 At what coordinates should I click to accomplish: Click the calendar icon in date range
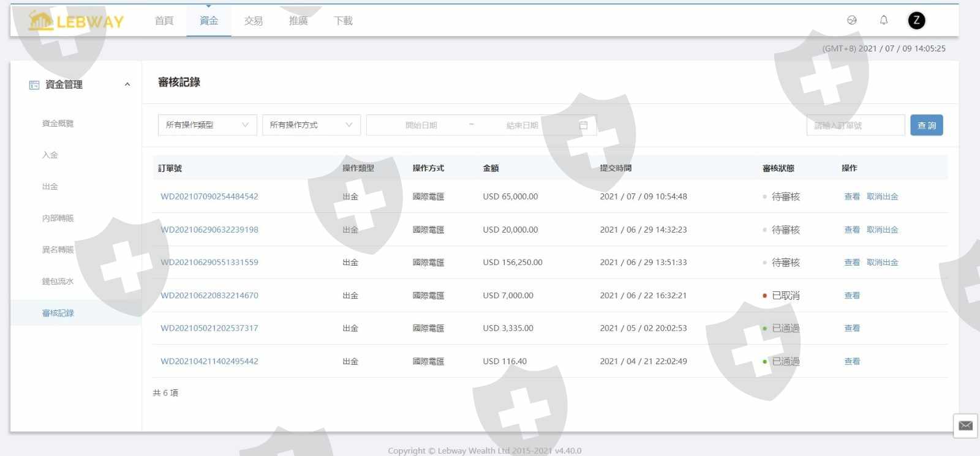[584, 125]
